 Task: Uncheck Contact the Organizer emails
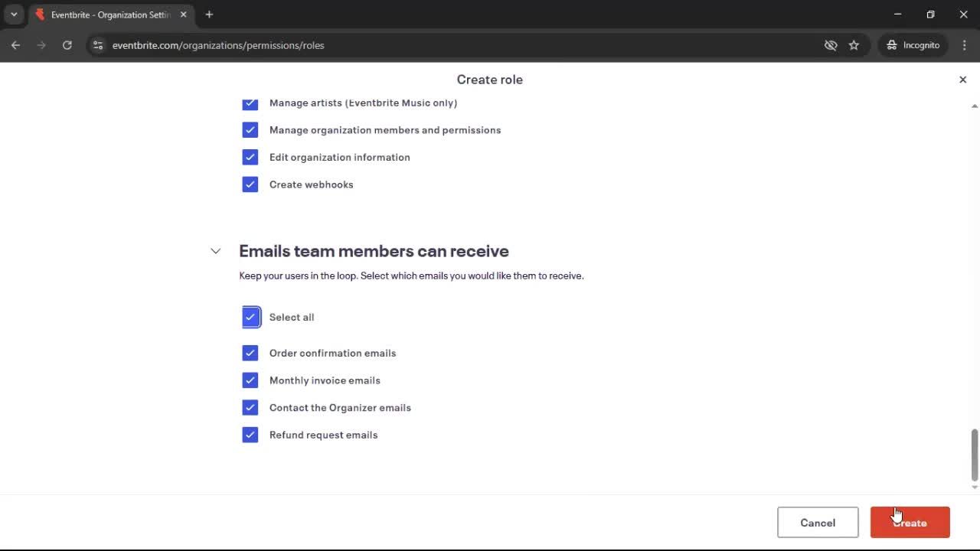pyautogui.click(x=250, y=407)
